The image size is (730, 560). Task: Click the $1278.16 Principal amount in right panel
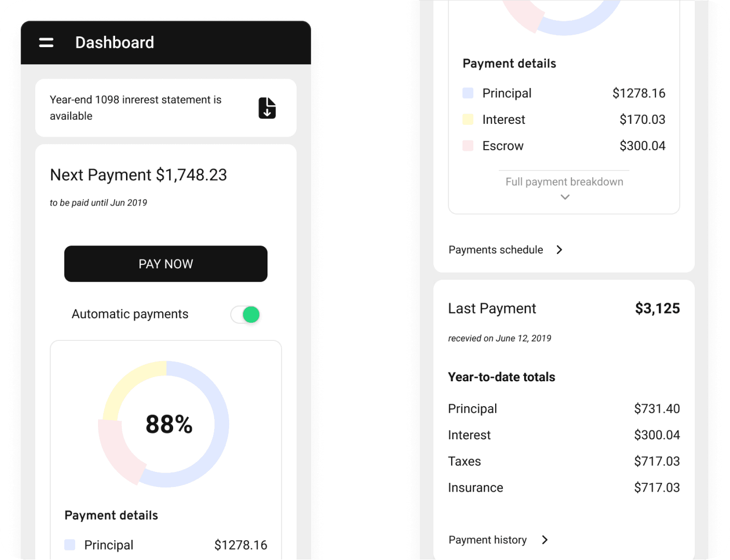point(639,93)
